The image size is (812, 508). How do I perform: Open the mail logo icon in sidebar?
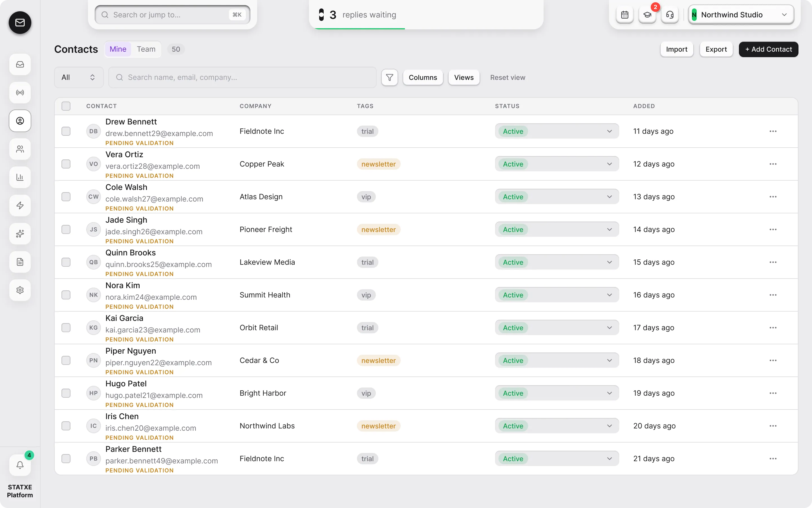[x=20, y=23]
